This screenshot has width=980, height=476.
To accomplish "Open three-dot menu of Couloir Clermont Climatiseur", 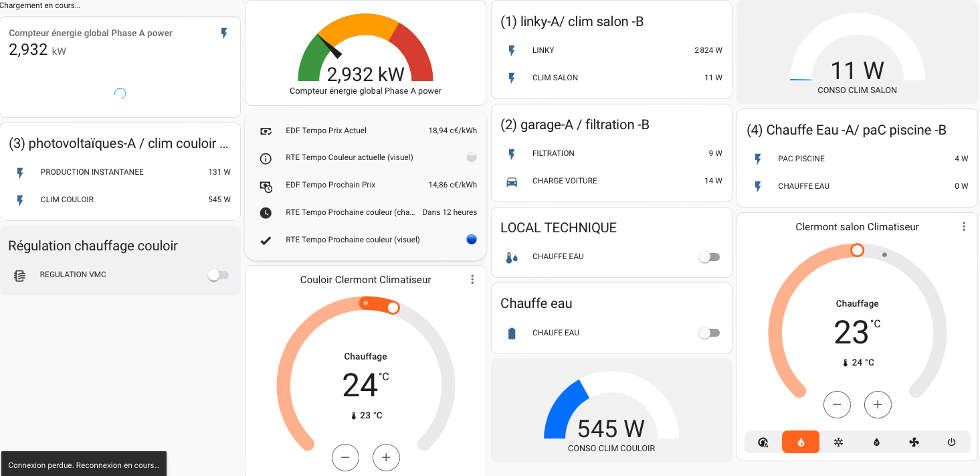I will click(x=472, y=279).
